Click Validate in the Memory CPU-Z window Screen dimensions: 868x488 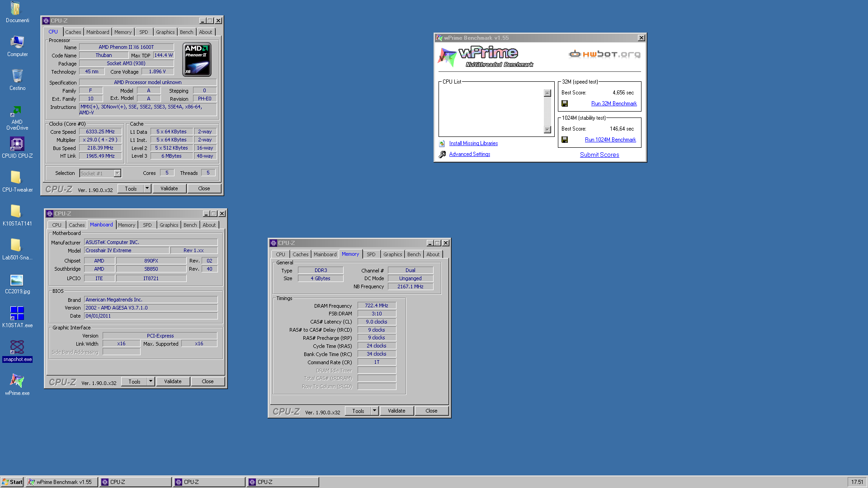tap(396, 411)
